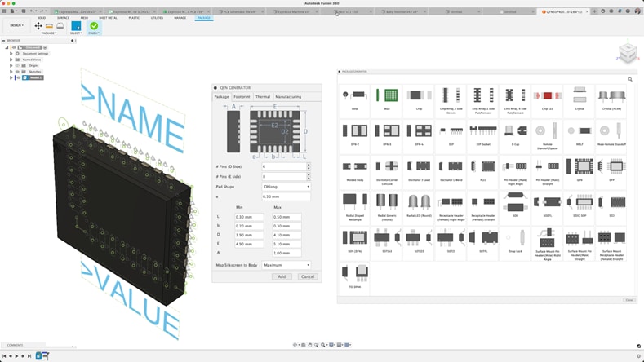Activate the Select tool icon
The image size is (644, 362).
coord(76,26)
